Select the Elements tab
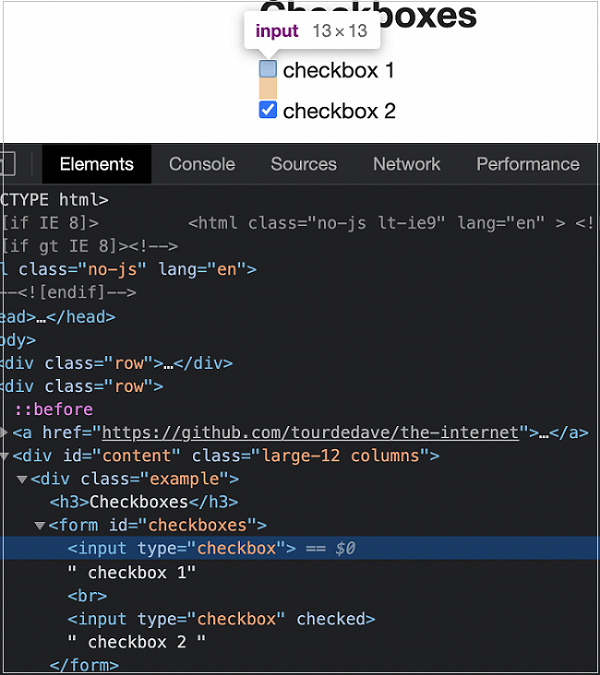The image size is (600, 675). pos(96,164)
